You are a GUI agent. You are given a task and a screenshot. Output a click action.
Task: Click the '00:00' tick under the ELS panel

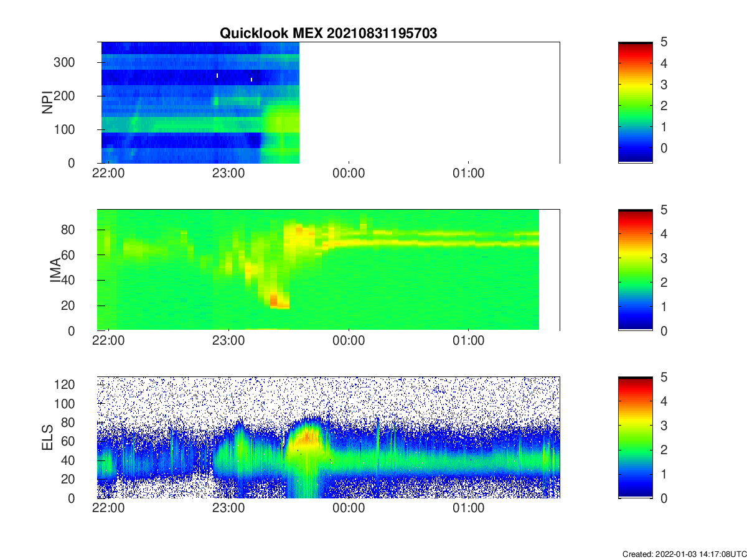pyautogui.click(x=349, y=509)
